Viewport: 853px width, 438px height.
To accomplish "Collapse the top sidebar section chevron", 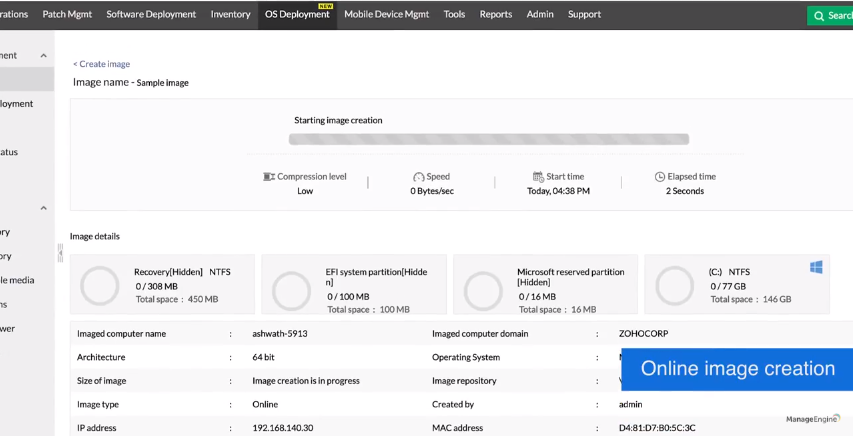I will pyautogui.click(x=44, y=56).
